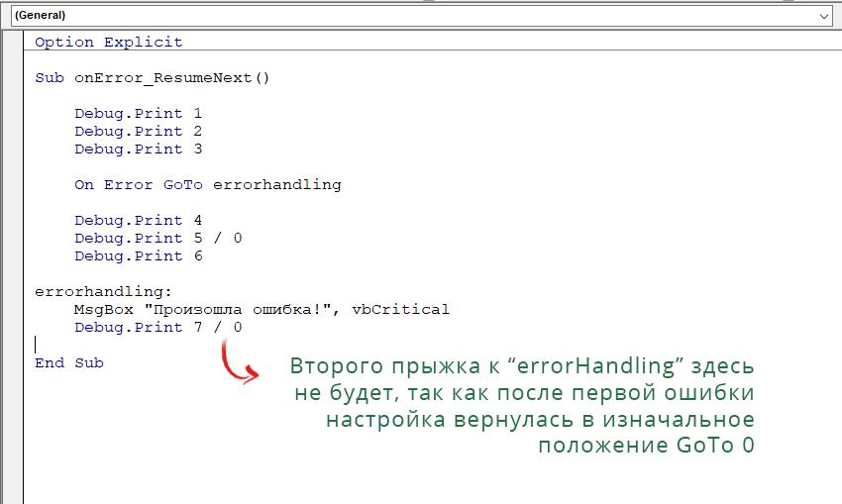Click the 'Debug.Print 7 / 0' line

point(158,327)
